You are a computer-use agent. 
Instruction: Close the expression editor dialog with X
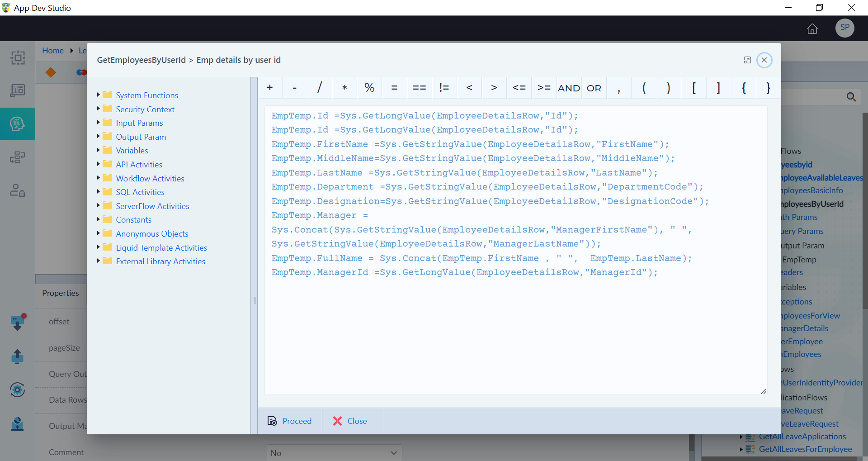pyautogui.click(x=764, y=60)
